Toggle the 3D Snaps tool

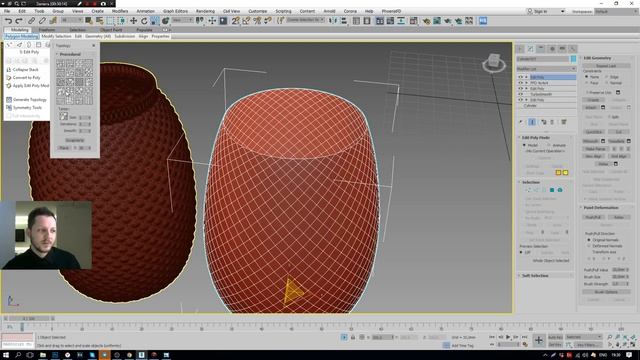point(236,21)
